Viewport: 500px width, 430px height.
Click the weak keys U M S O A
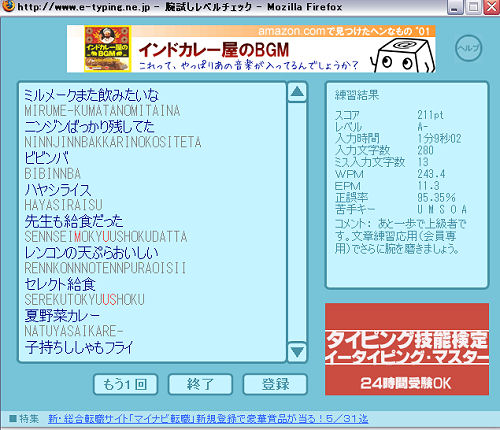(442, 209)
